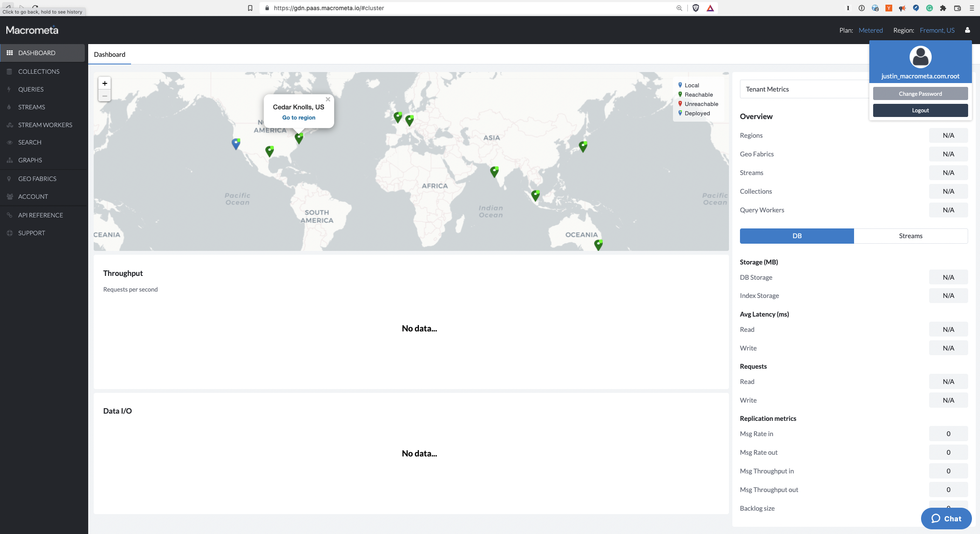Select the Singapore map marker

536,195
